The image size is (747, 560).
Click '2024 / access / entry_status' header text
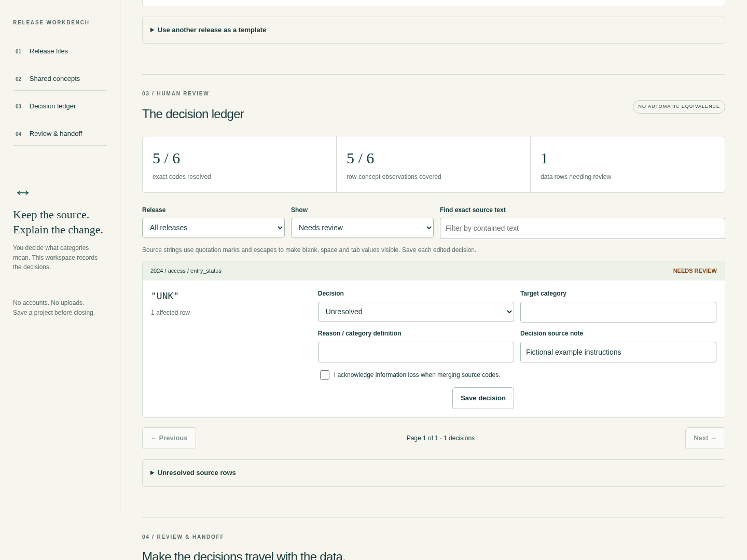[186, 271]
